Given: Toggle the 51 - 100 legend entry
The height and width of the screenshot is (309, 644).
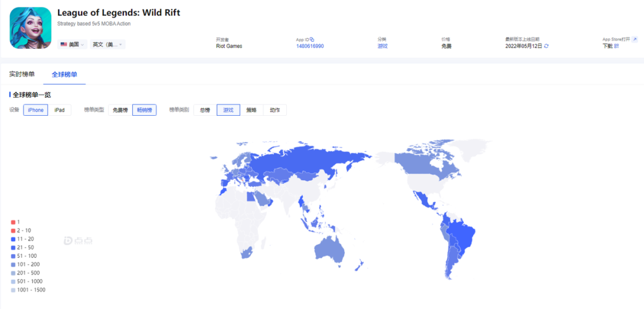Looking at the screenshot, I should point(24,256).
